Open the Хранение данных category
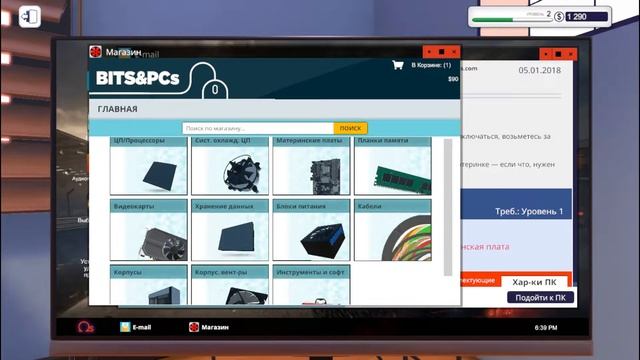The width and height of the screenshot is (640, 360). (x=230, y=230)
